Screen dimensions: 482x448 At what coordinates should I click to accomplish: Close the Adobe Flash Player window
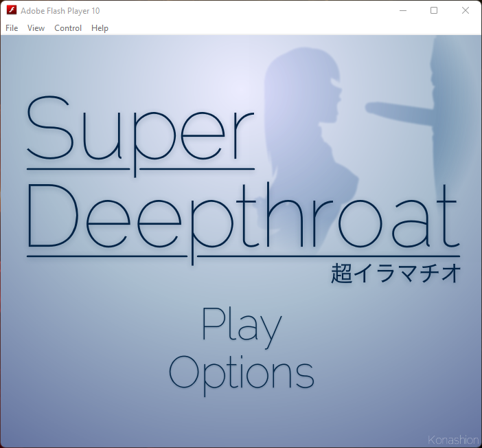click(x=466, y=11)
